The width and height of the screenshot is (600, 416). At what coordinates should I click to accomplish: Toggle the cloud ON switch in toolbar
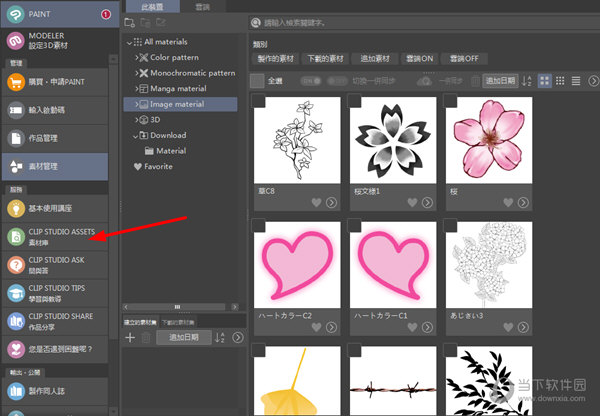(x=311, y=81)
